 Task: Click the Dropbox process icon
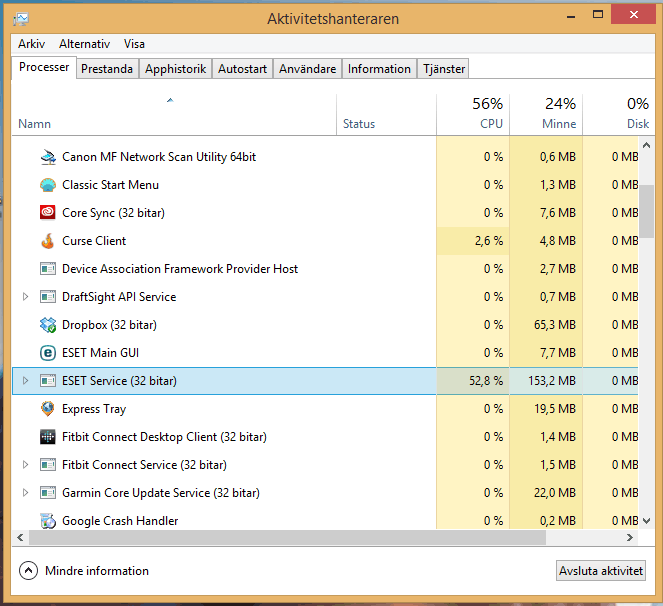48,325
